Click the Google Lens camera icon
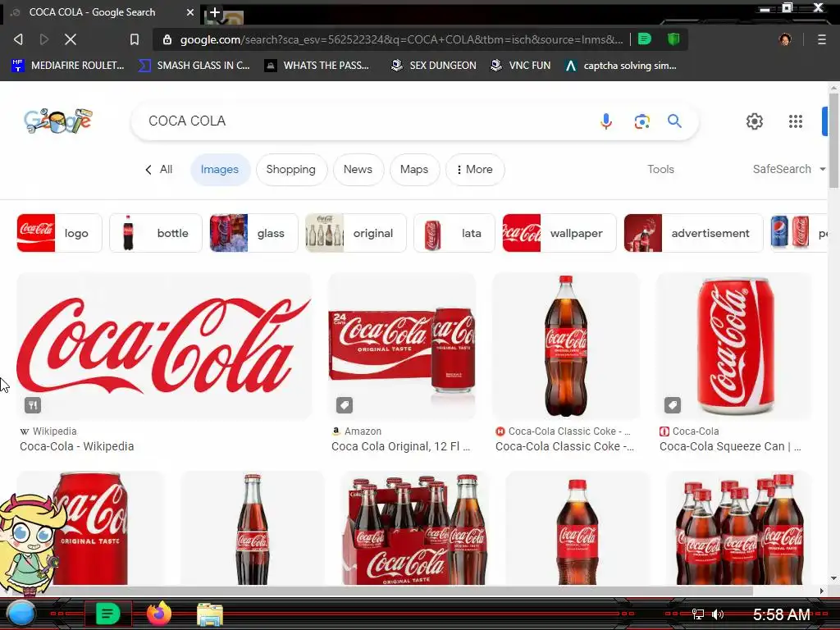 641,121
